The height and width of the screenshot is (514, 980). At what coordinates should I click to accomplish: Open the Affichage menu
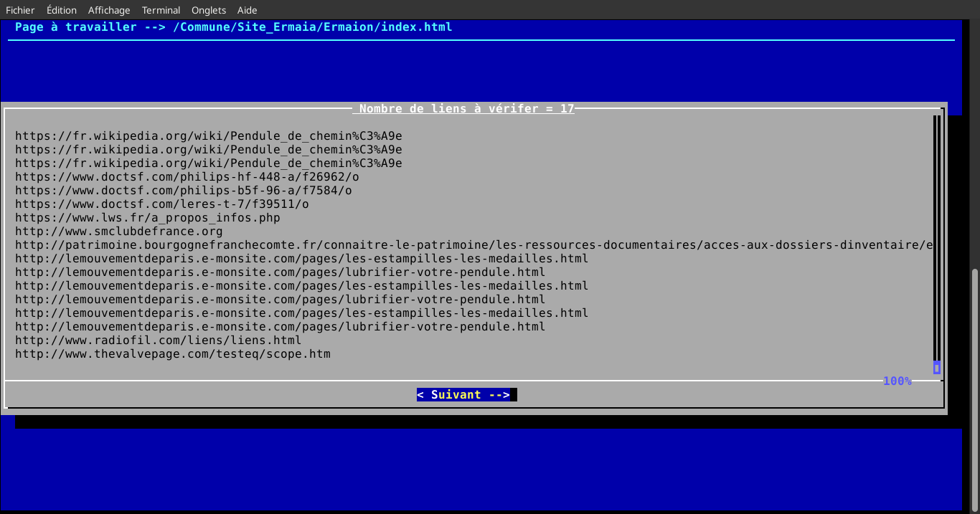[x=109, y=10]
